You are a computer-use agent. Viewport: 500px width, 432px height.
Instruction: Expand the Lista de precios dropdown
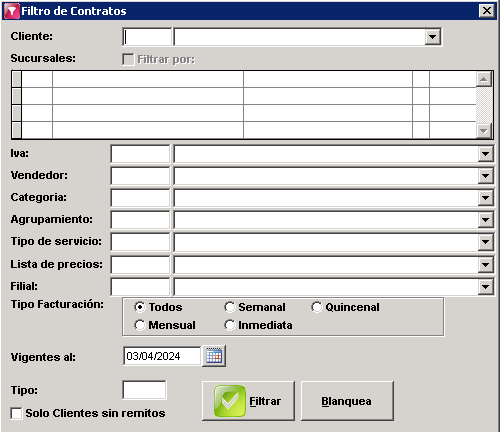point(485,265)
